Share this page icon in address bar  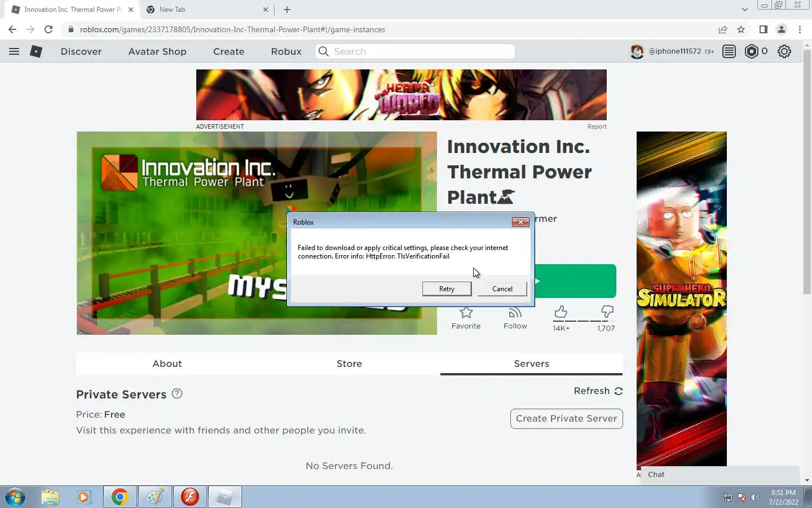pos(722,29)
